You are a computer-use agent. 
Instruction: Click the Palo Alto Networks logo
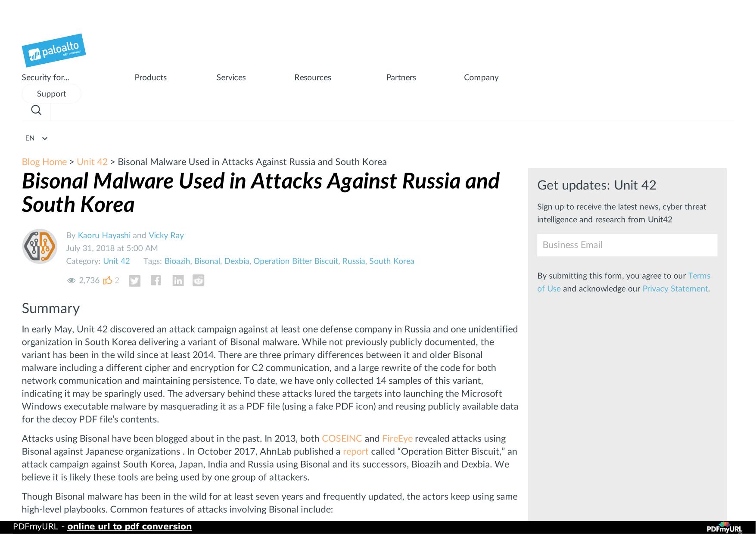(x=53, y=50)
